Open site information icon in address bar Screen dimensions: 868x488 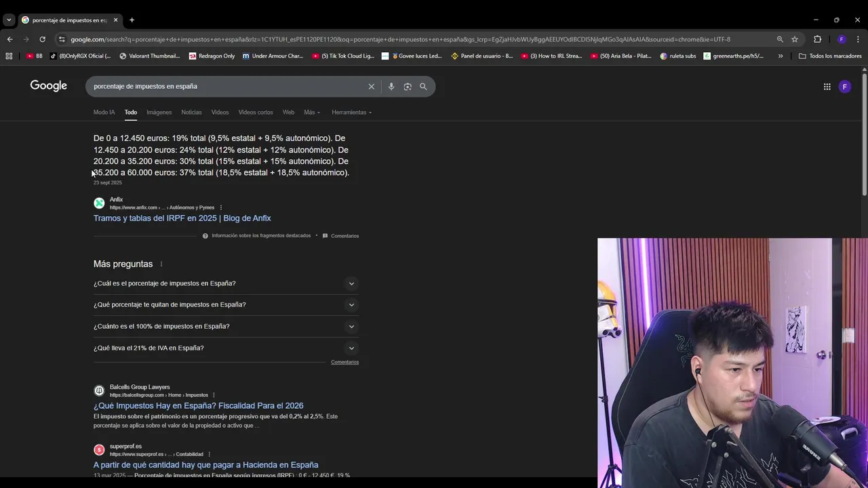[62, 39]
